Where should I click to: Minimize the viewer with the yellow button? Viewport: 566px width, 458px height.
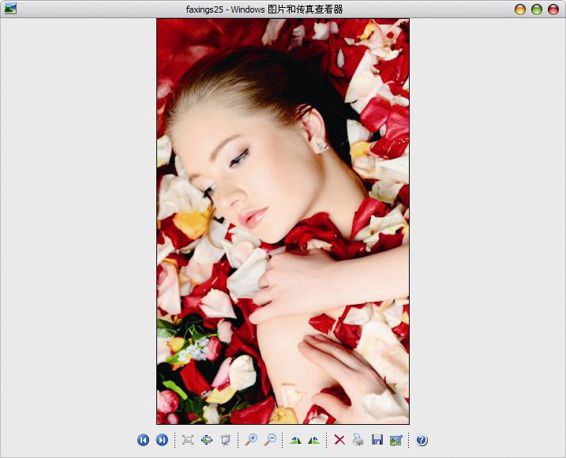[x=520, y=9]
